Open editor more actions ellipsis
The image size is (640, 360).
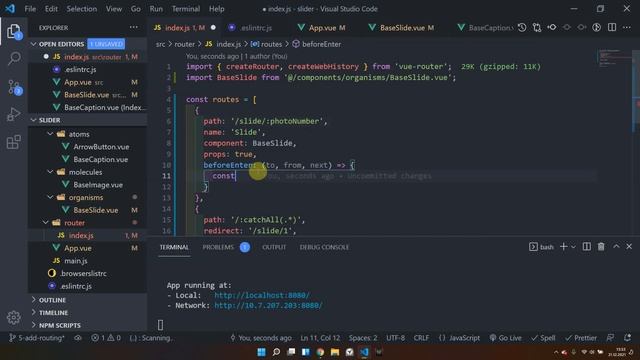click(627, 27)
